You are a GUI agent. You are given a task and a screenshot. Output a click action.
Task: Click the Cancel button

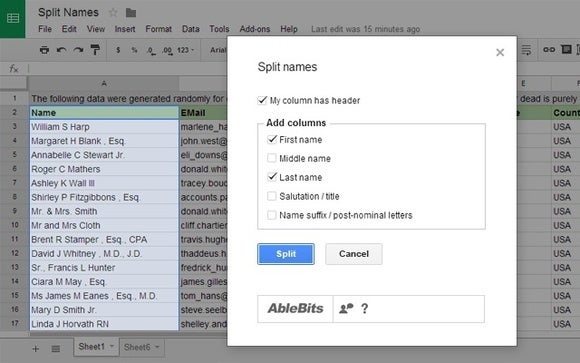354,254
